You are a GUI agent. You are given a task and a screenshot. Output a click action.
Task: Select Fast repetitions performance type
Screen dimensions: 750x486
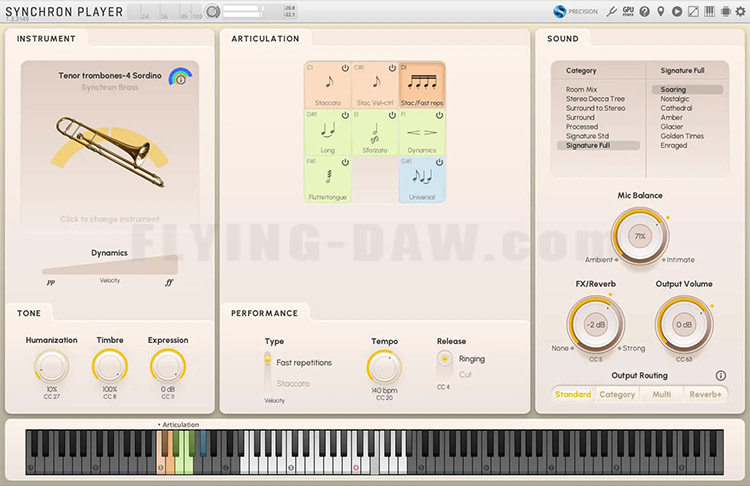(x=304, y=363)
